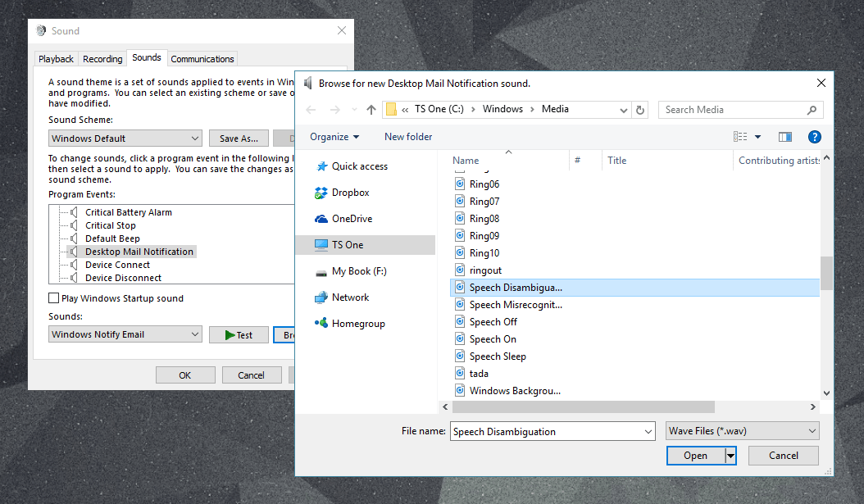This screenshot has height=504, width=864.
Task: Click the Search Media input field
Action: pos(731,110)
